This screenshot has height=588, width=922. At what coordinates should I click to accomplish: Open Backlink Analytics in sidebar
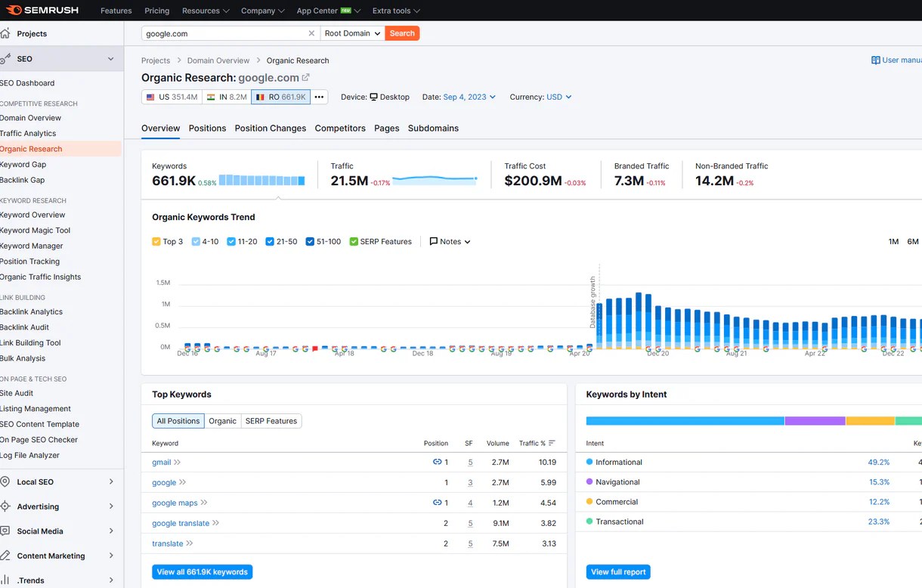31,311
